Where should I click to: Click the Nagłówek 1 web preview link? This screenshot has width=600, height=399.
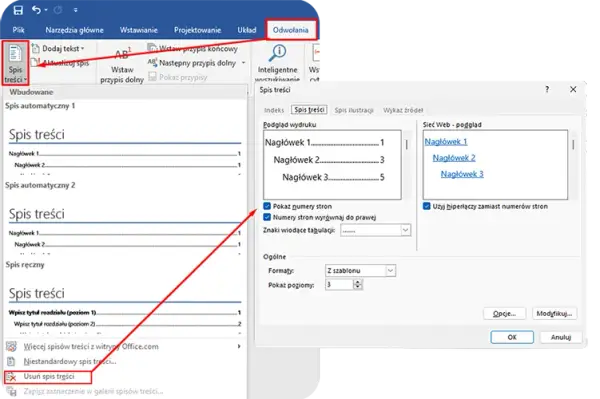(446, 142)
